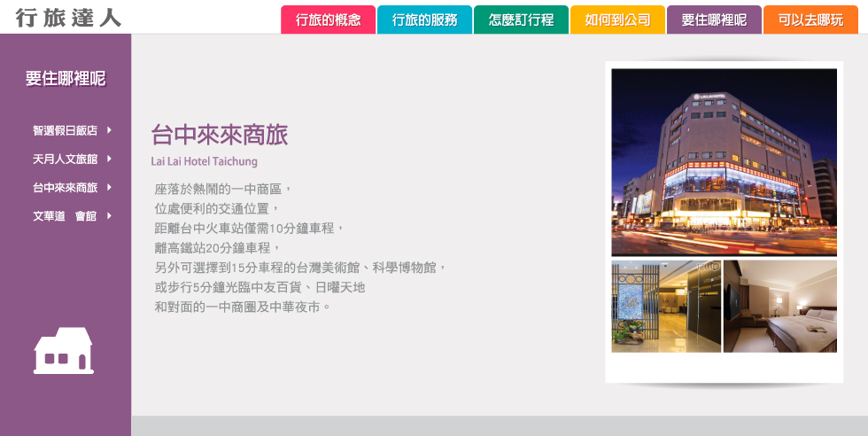868x436 pixels.
Task: Click the line 或步行5分鐘光臨中友百貨、日曜天地
Action: (x=260, y=287)
